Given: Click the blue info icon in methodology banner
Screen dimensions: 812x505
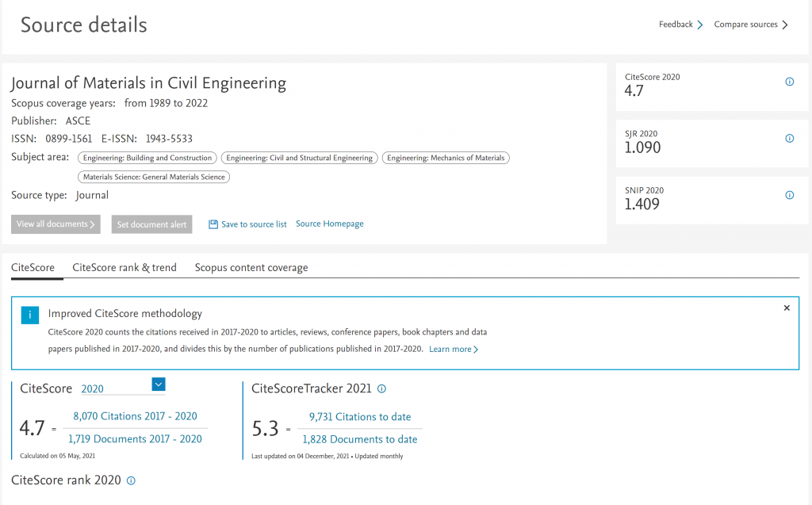Looking at the screenshot, I should [x=29, y=315].
